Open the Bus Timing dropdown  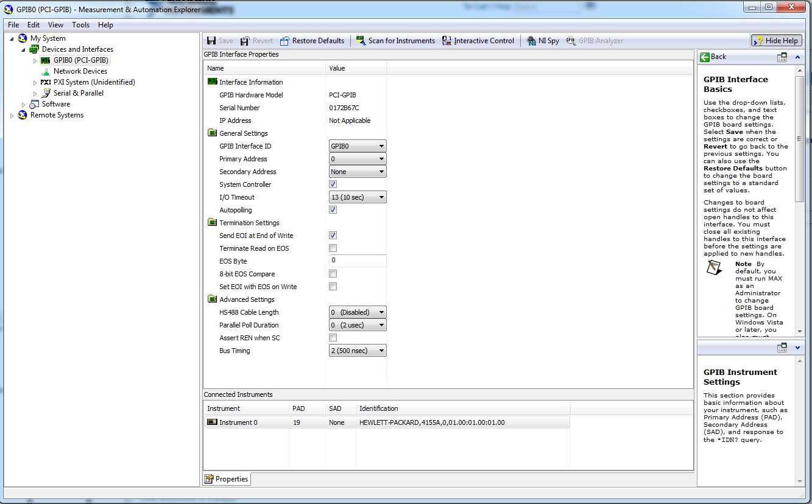click(x=358, y=351)
